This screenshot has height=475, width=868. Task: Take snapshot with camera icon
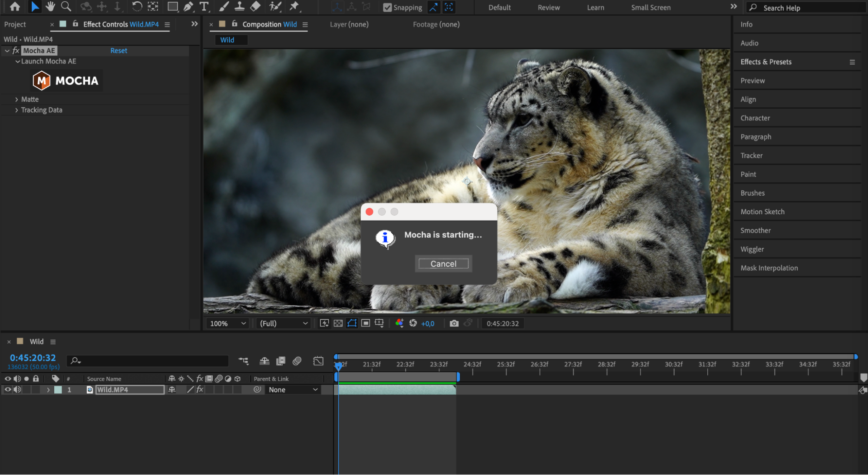point(454,323)
